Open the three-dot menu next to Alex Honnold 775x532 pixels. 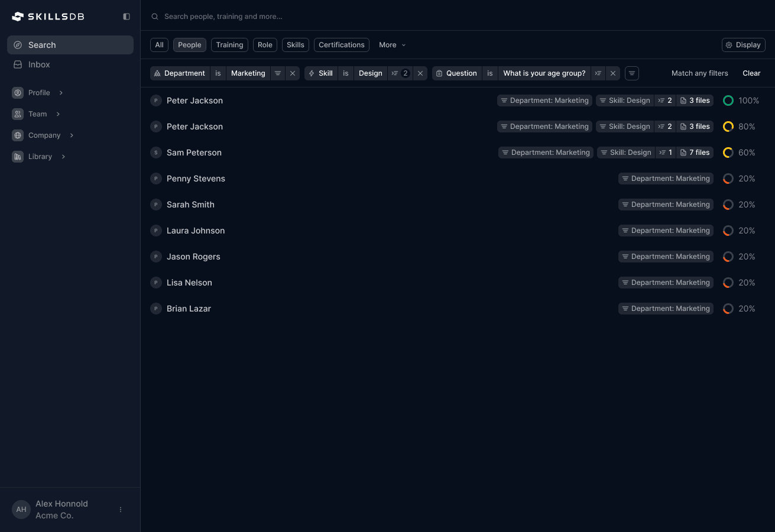coord(121,509)
